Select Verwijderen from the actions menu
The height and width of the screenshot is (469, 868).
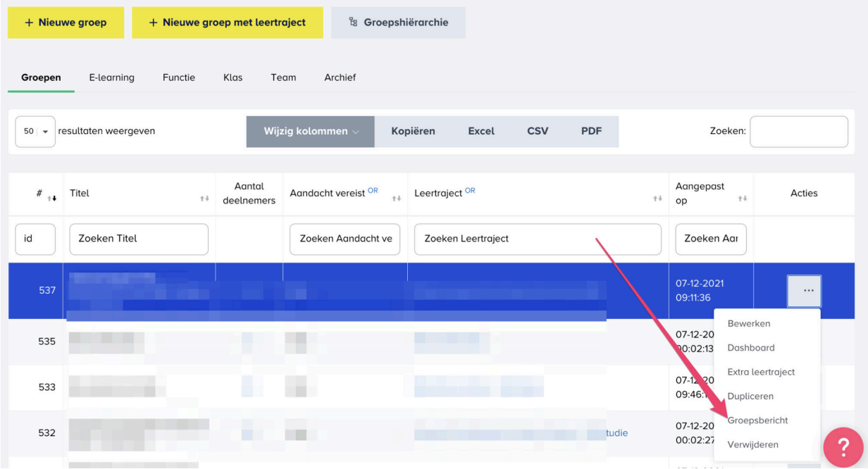(752, 444)
